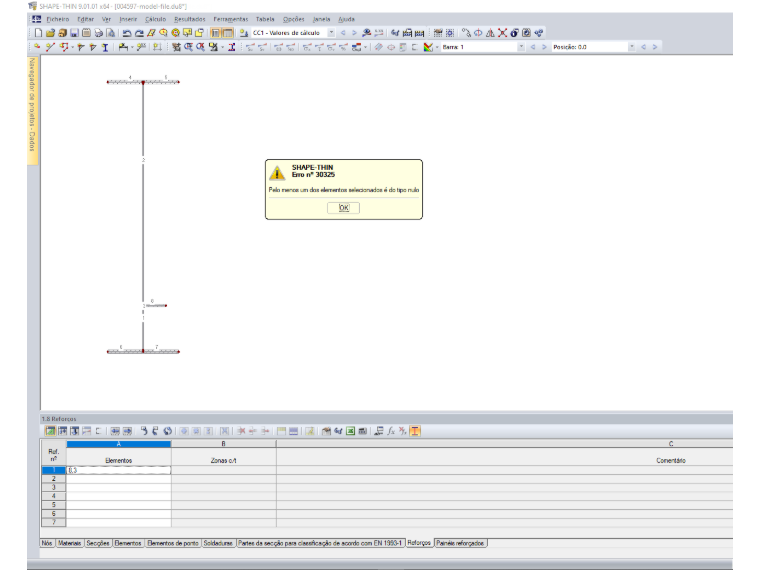Select the line element drawing tool
The width and height of the screenshot is (760, 570).
point(50,47)
